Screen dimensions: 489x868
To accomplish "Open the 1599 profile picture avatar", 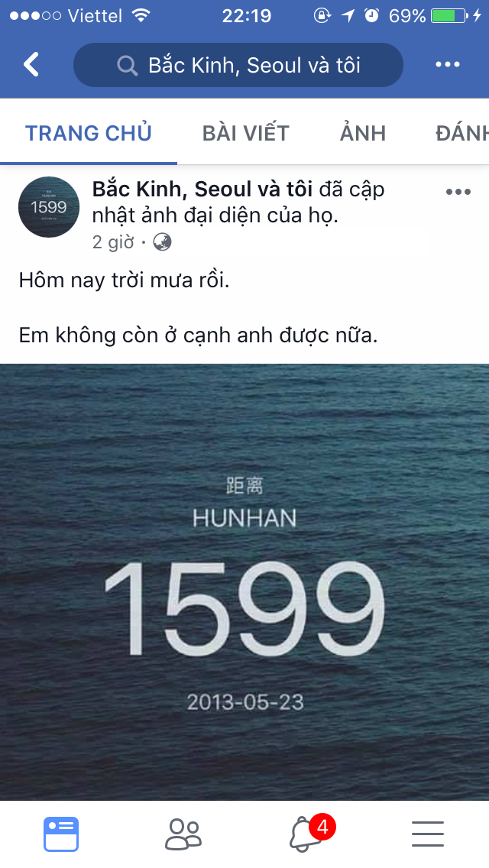I will coord(49,207).
